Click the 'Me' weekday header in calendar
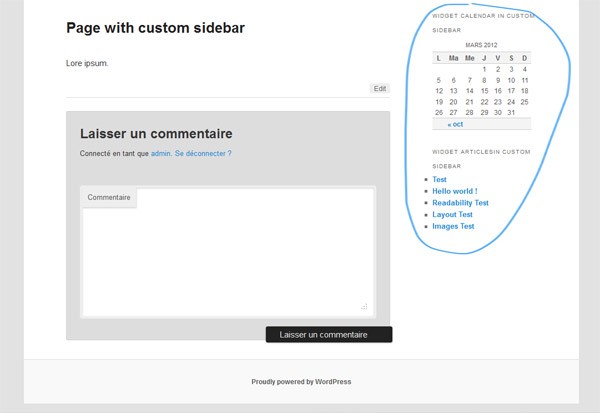600x413 pixels. coord(470,58)
